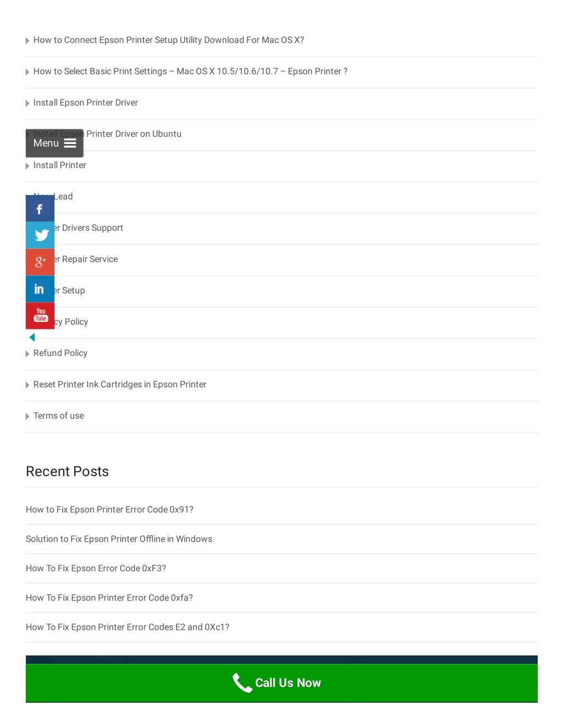The width and height of the screenshot is (563, 728).
Task: Open the Google Plus icon
Action: point(40,262)
